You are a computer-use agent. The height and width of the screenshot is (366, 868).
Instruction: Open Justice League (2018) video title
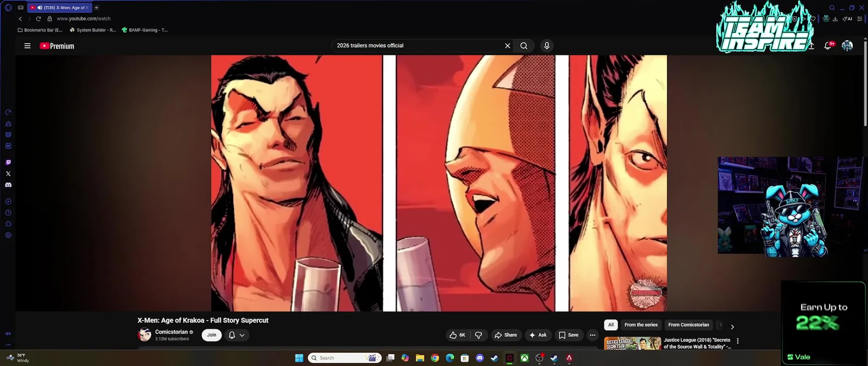pos(697,343)
